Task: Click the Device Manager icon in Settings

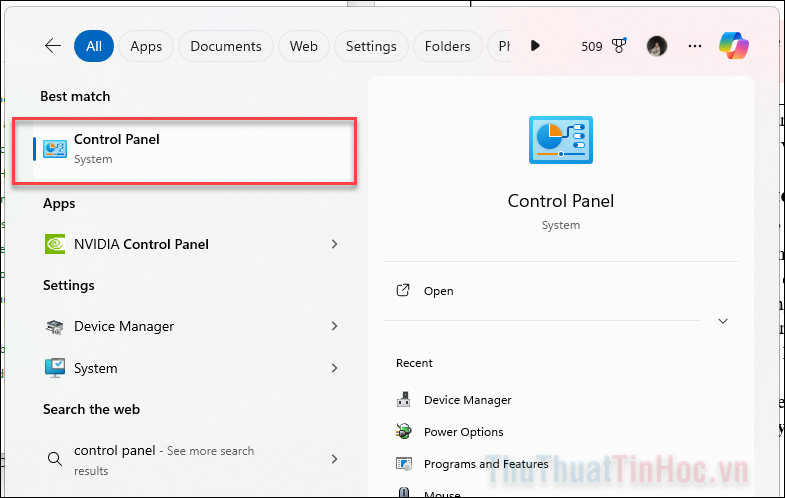Action: (55, 327)
